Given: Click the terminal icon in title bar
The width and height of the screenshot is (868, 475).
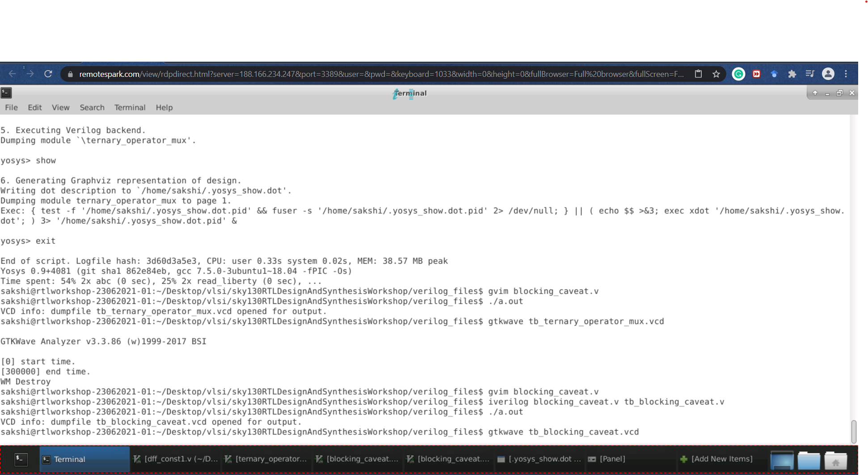Looking at the screenshot, I should pos(6,93).
